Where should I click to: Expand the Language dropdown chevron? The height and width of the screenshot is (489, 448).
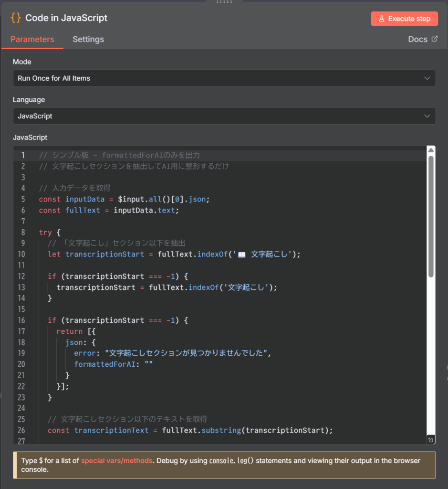click(x=427, y=116)
